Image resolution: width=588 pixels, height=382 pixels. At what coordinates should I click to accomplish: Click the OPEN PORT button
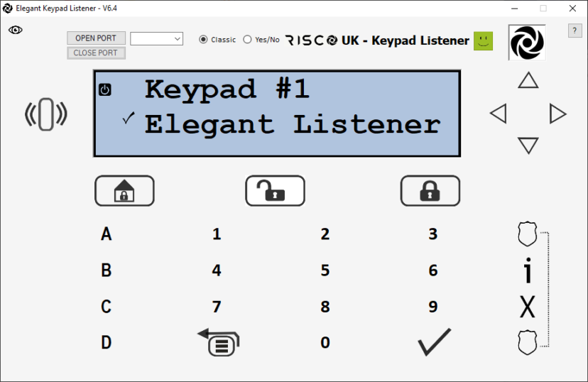[96, 38]
